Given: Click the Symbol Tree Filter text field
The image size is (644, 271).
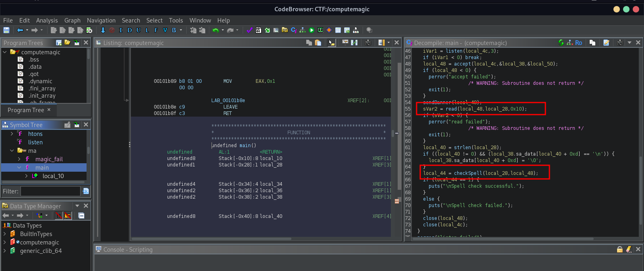Looking at the screenshot, I should click(x=50, y=191).
